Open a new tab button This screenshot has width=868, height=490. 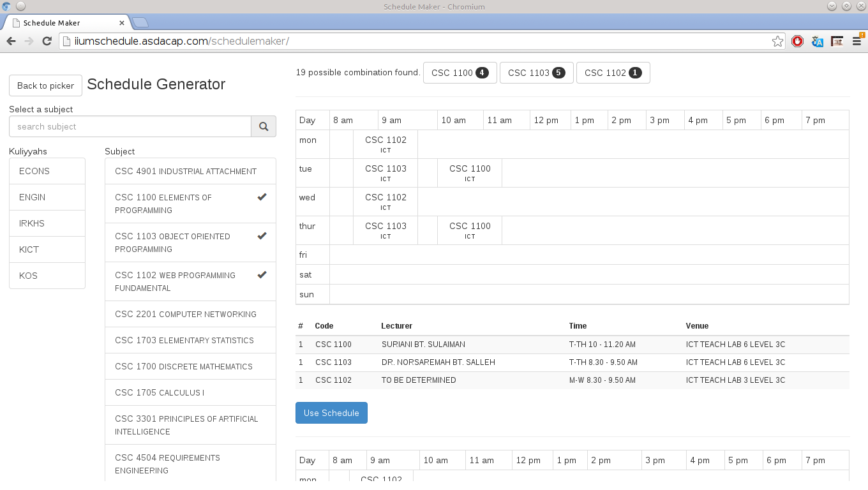(140, 22)
